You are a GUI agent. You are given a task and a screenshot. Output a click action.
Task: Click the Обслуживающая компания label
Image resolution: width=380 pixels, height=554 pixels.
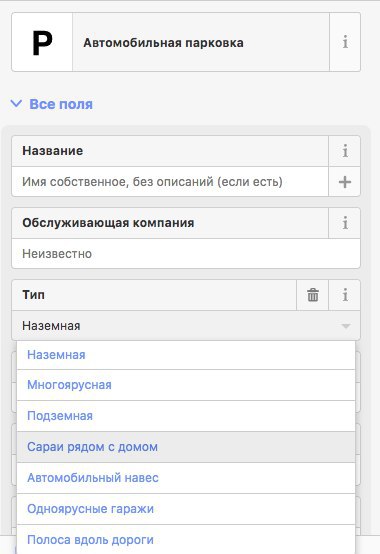pyautogui.click(x=108, y=223)
